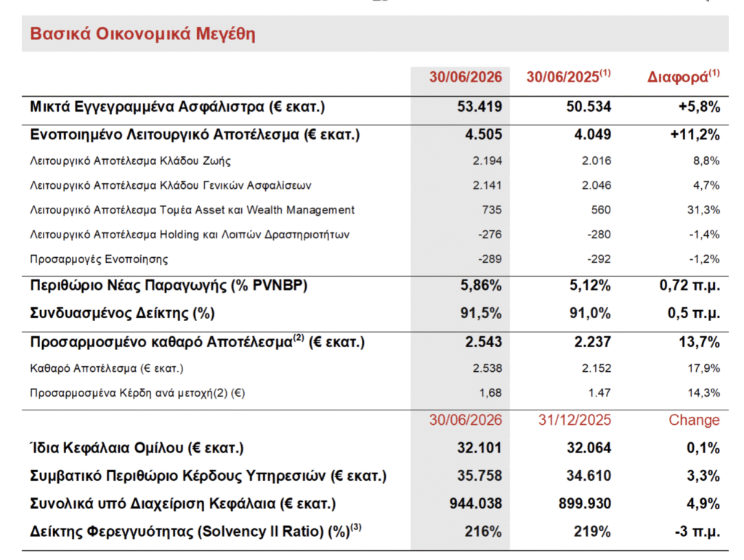Click the title 'Βασικά Οικονομικά Μεγέθη'

(x=142, y=34)
